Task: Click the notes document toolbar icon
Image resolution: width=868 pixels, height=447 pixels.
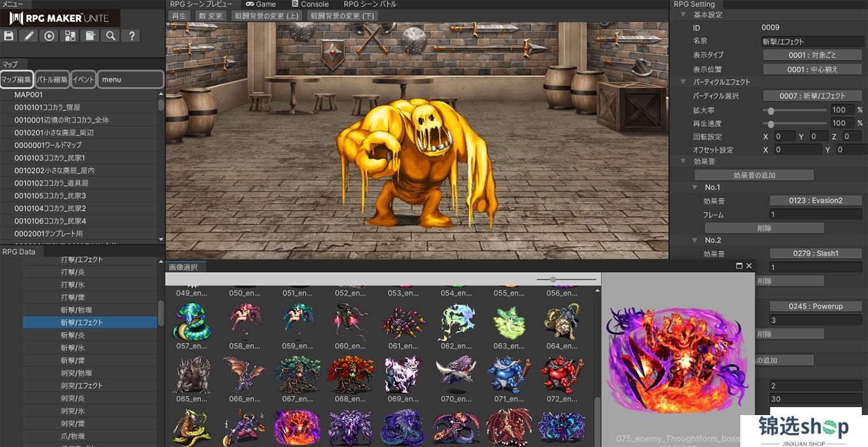Action: pyautogui.click(x=91, y=36)
